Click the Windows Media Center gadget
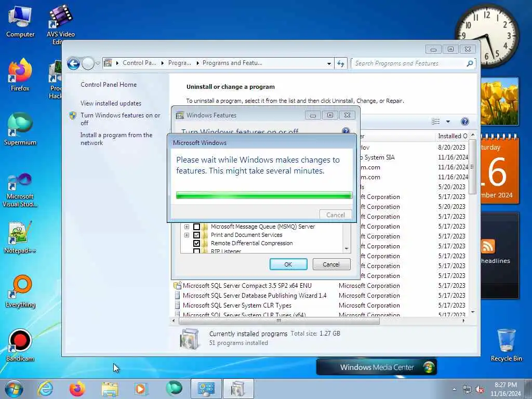 tap(377, 367)
